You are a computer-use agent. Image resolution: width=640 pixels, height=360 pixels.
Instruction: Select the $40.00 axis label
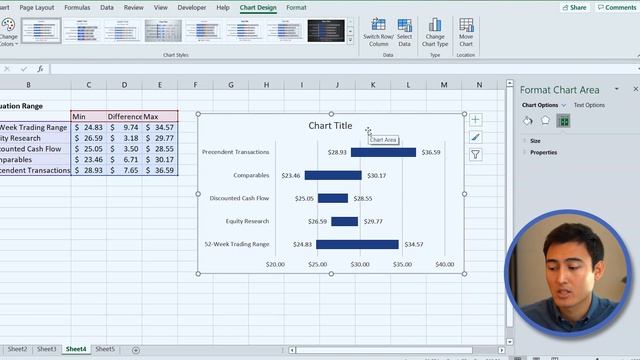point(444,264)
